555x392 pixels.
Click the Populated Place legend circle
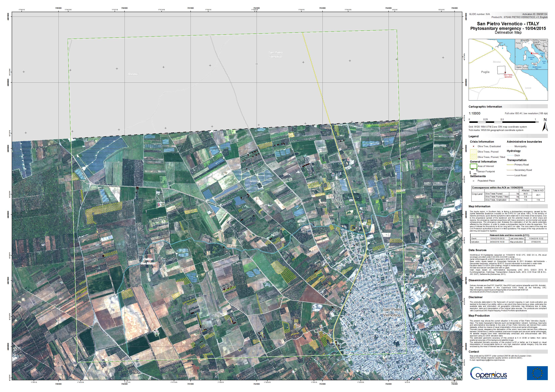pos(473,181)
